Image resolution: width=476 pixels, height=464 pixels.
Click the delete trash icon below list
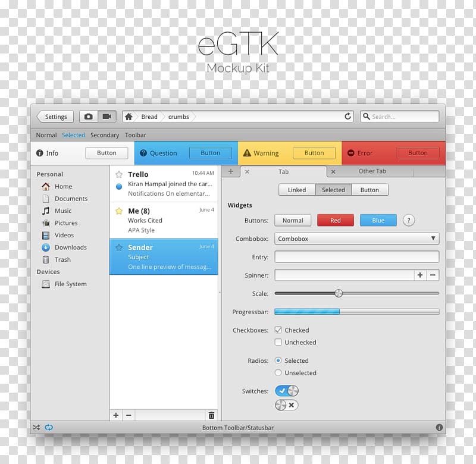point(212,415)
